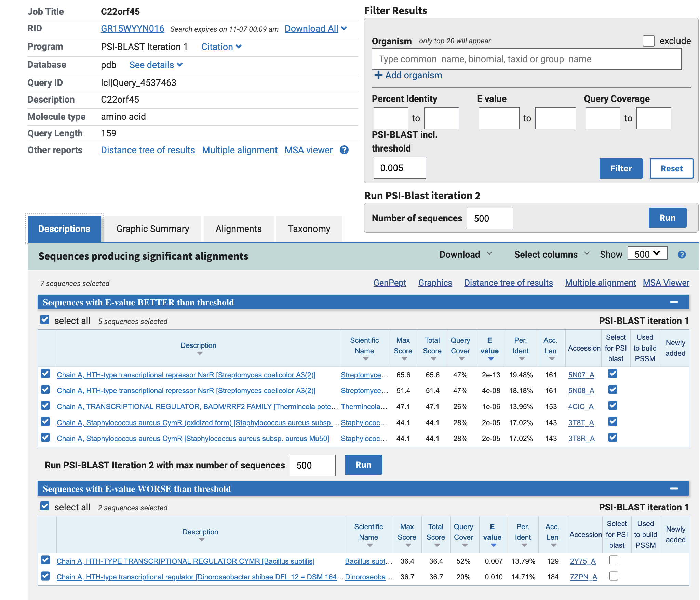Collapse the BETTER than threshold section
700x600 pixels.
(x=674, y=302)
